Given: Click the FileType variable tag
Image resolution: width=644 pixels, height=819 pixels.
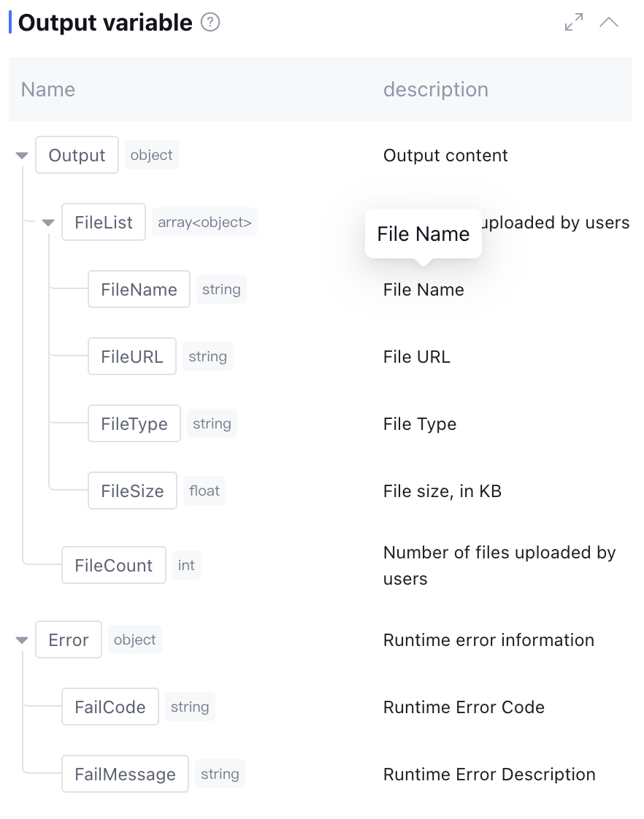Looking at the screenshot, I should point(134,424).
